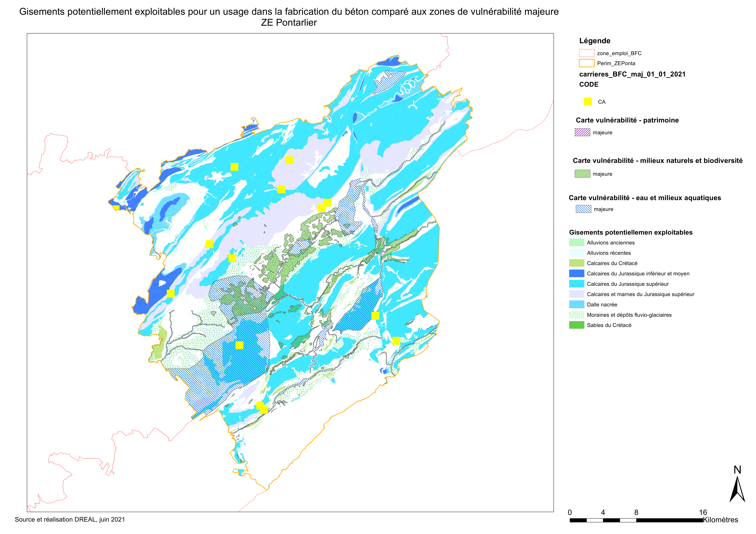Screen dimensions: 756x534
Task: Click 'Source et réalisation DREAL, juin 2021'
Action: click(x=70, y=520)
